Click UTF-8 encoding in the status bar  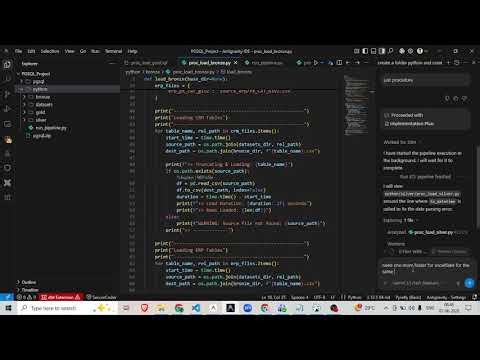(x=319, y=297)
